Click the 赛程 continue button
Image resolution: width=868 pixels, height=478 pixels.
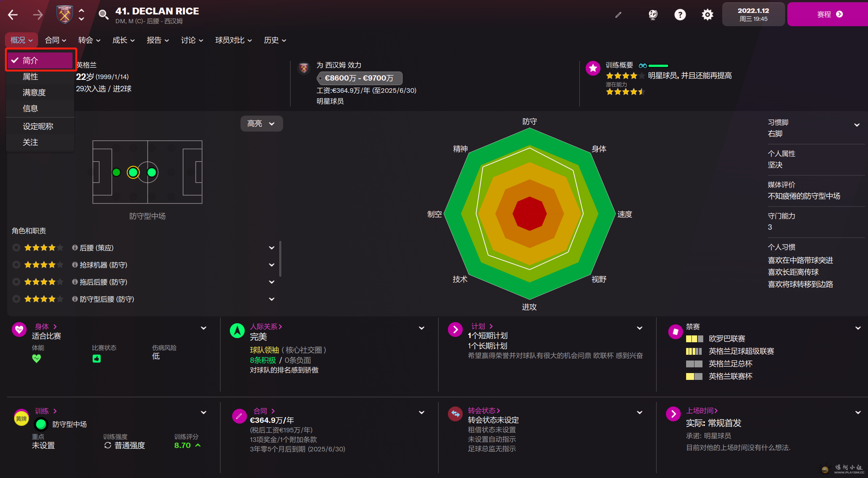829,14
